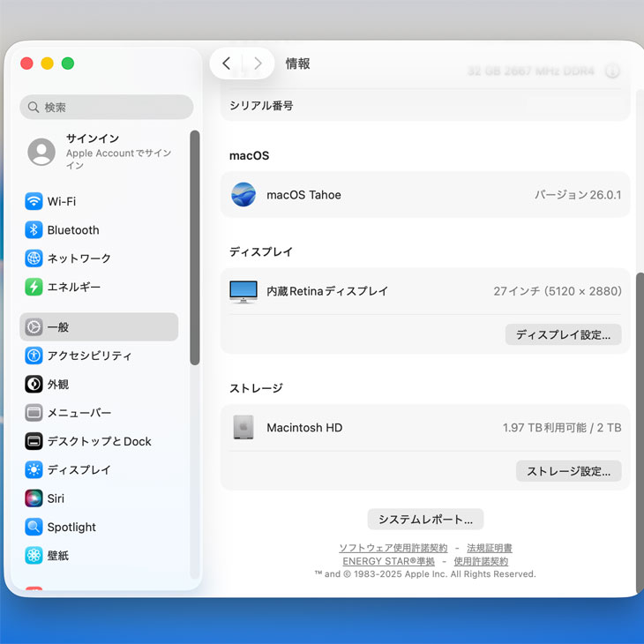Open ネットワーク globe icon
The height and width of the screenshot is (644, 644).
click(34, 258)
